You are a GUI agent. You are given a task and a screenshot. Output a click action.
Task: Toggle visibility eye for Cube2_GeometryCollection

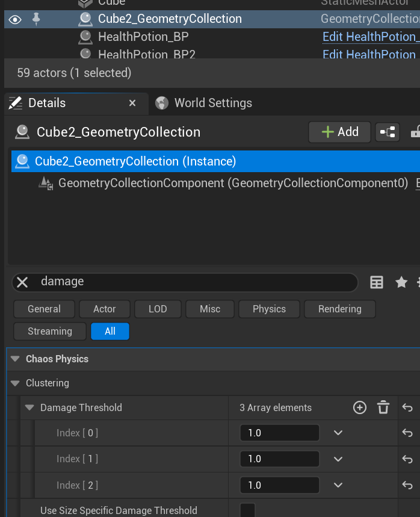[x=15, y=19]
